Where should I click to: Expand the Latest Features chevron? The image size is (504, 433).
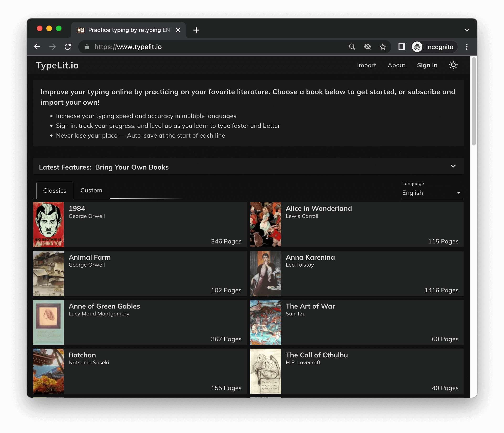453,166
